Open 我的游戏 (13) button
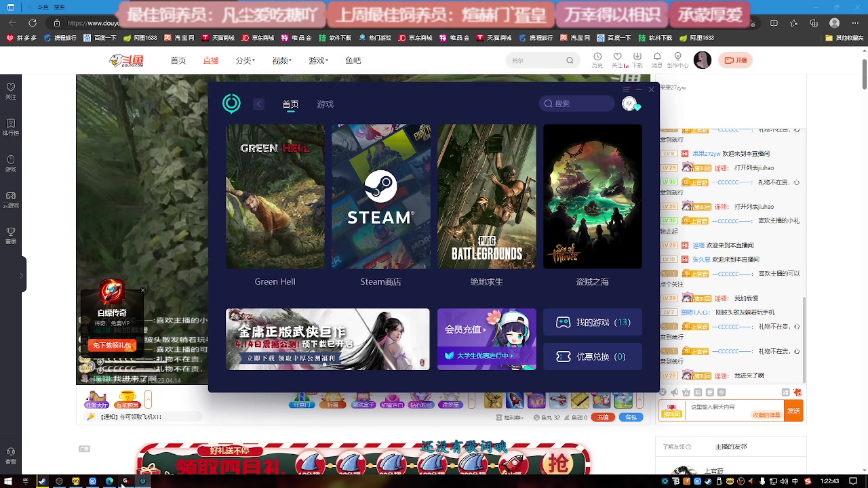868x488 pixels. (x=592, y=323)
